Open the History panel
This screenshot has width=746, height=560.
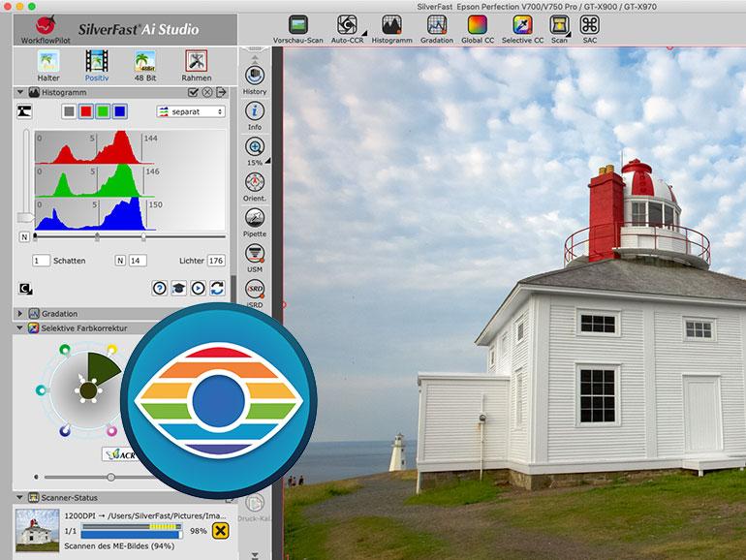pyautogui.click(x=255, y=80)
